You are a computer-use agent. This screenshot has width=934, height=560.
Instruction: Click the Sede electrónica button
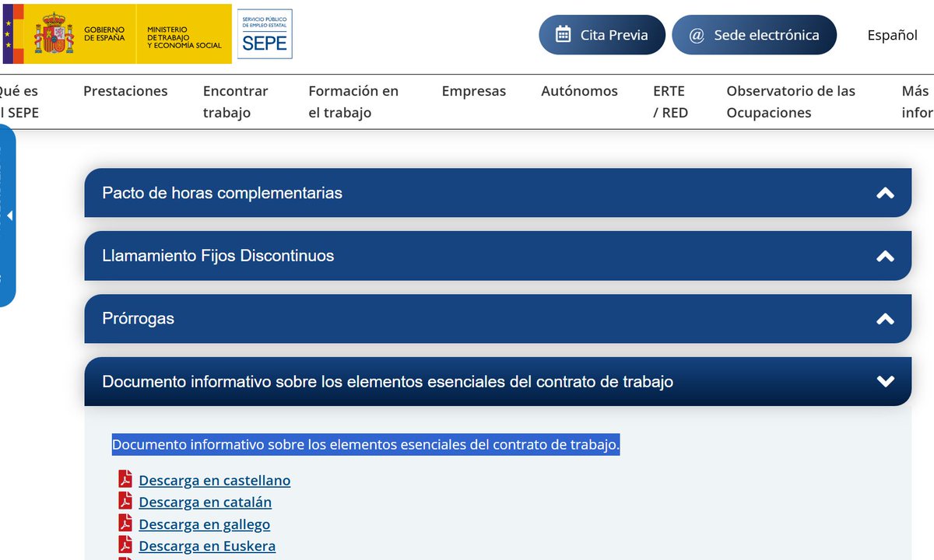point(754,35)
